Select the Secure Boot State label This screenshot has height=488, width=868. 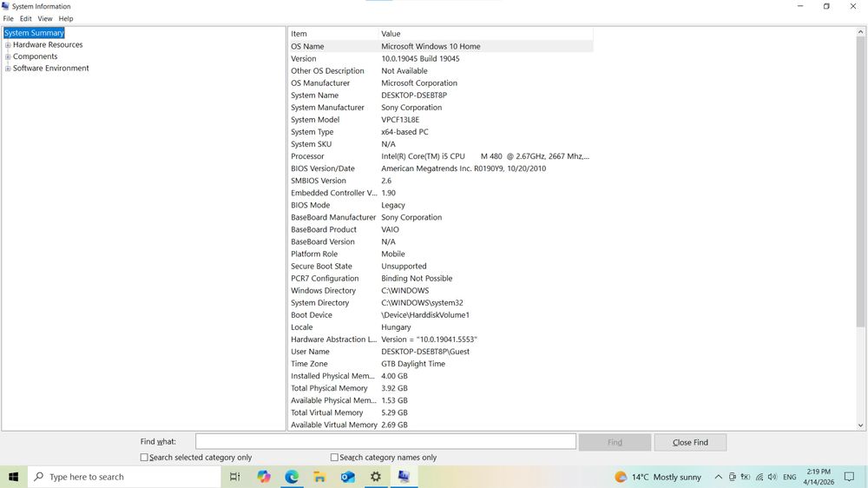(321, 266)
